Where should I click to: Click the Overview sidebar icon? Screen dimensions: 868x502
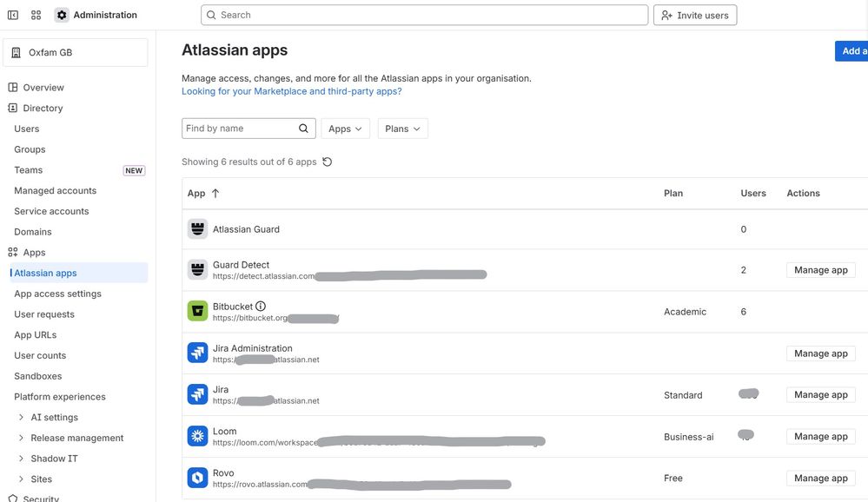click(x=13, y=87)
